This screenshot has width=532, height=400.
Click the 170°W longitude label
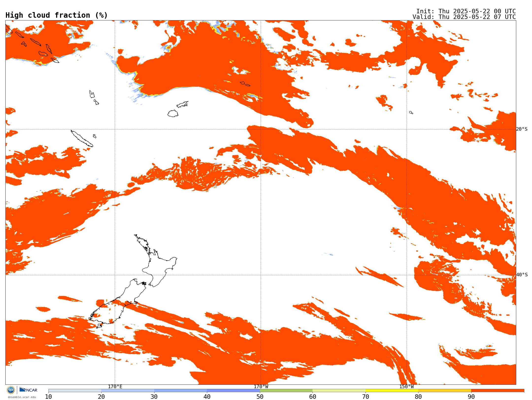[x=261, y=386]
